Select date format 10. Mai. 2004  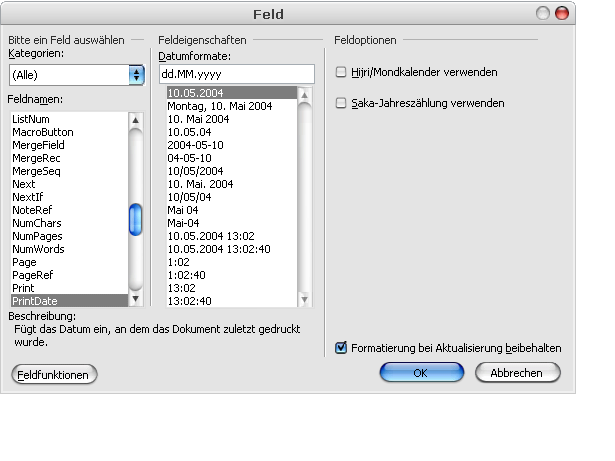click(232, 184)
